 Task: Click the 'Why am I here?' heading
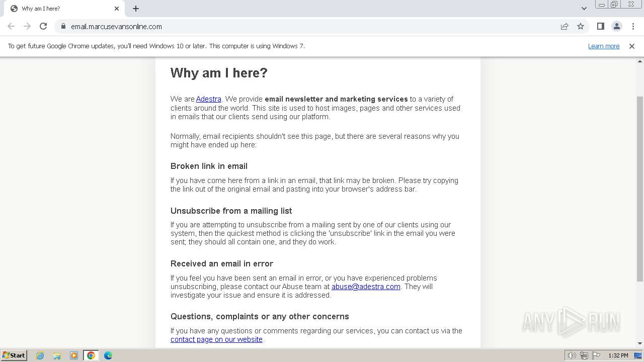(219, 73)
